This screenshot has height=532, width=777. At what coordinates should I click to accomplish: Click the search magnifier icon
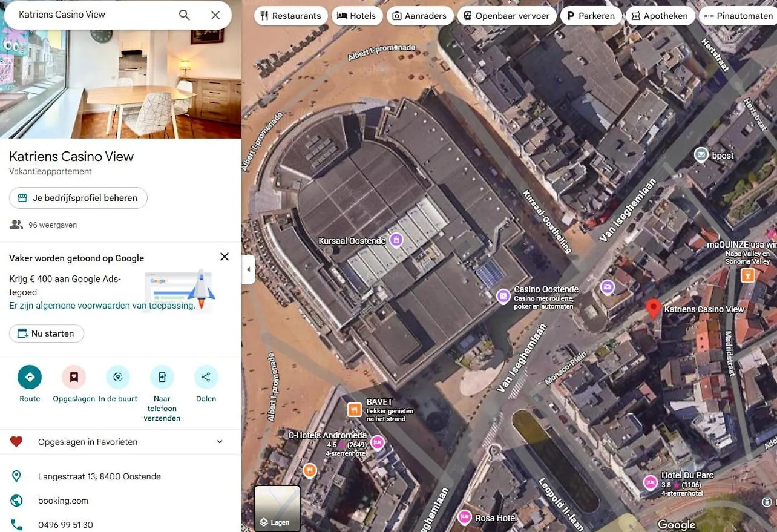(x=185, y=15)
